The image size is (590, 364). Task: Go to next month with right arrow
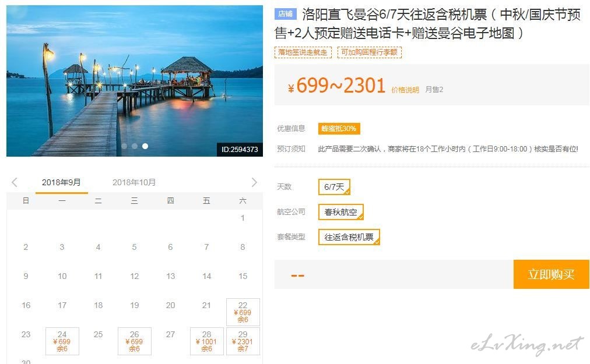pyautogui.click(x=254, y=182)
